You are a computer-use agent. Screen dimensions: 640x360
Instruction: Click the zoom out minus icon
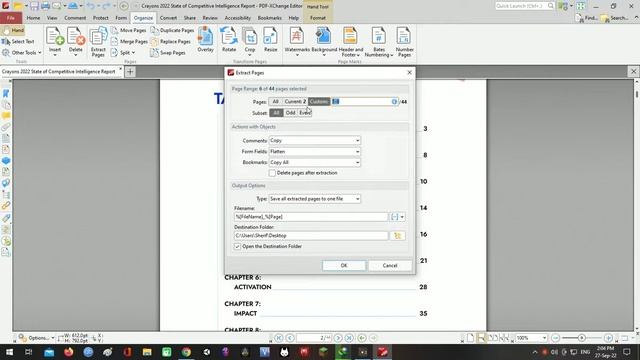point(555,338)
